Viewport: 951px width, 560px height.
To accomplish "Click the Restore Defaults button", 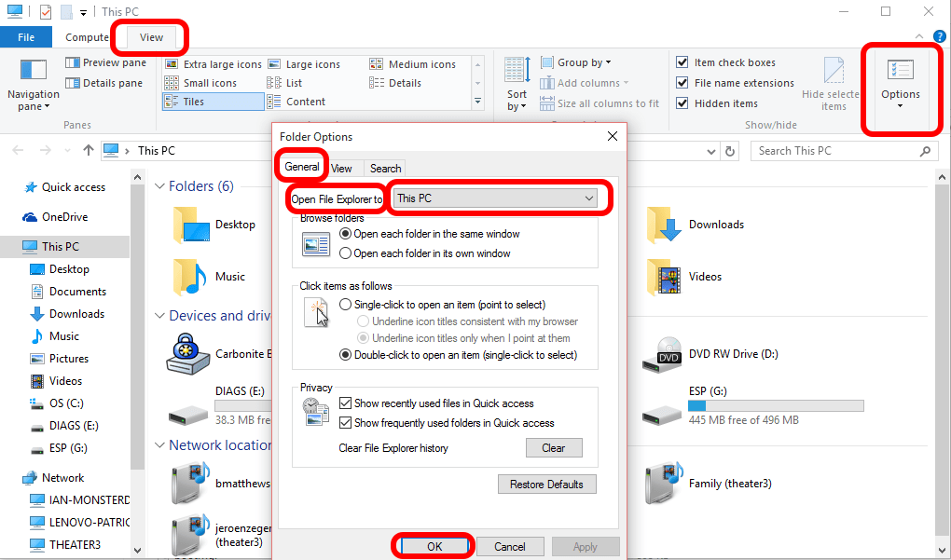I will point(546,485).
